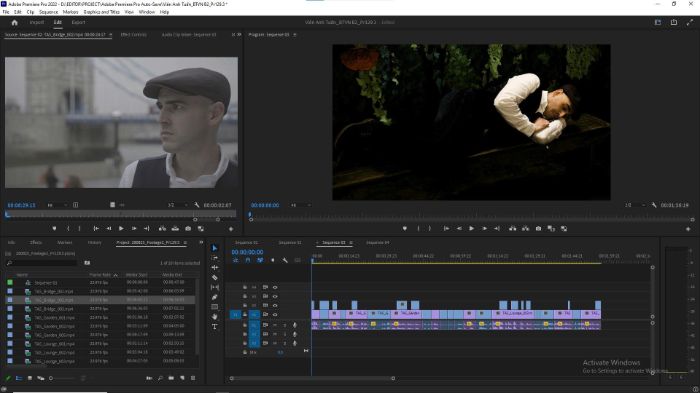Switch to Effects panel tab
Viewport: 700px width, 393px height.
[x=36, y=242]
